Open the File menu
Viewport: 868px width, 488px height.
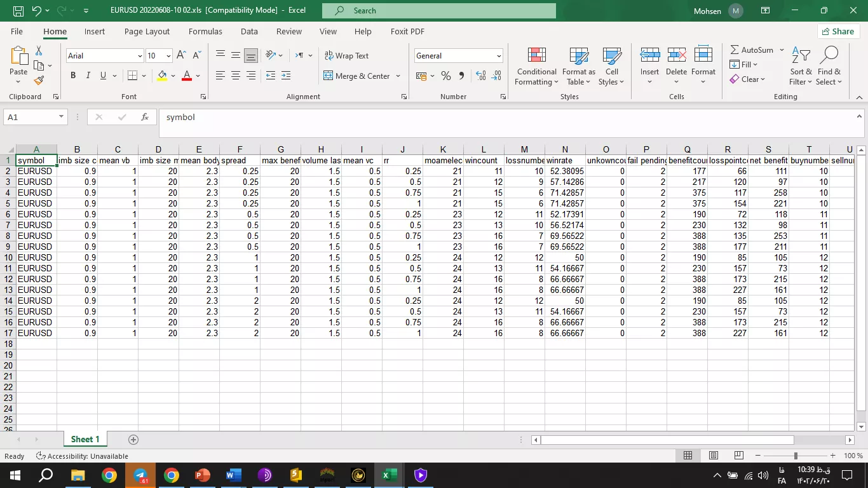[x=17, y=31]
